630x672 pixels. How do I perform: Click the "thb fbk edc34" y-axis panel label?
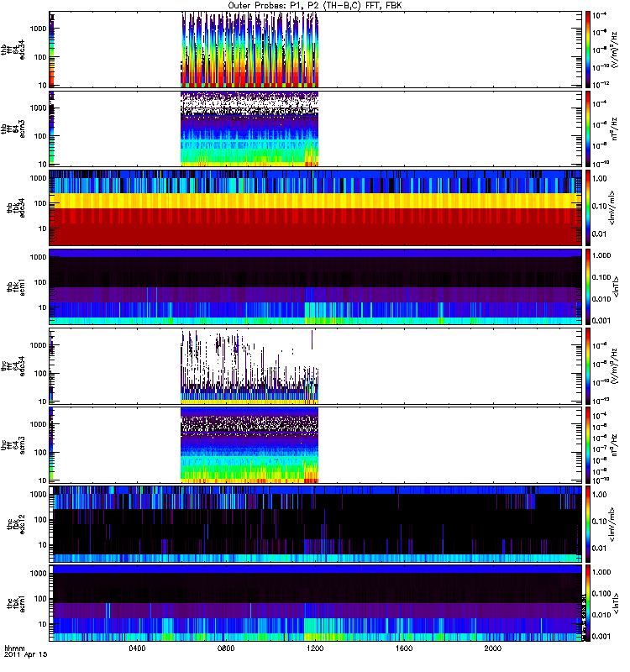click(16, 207)
